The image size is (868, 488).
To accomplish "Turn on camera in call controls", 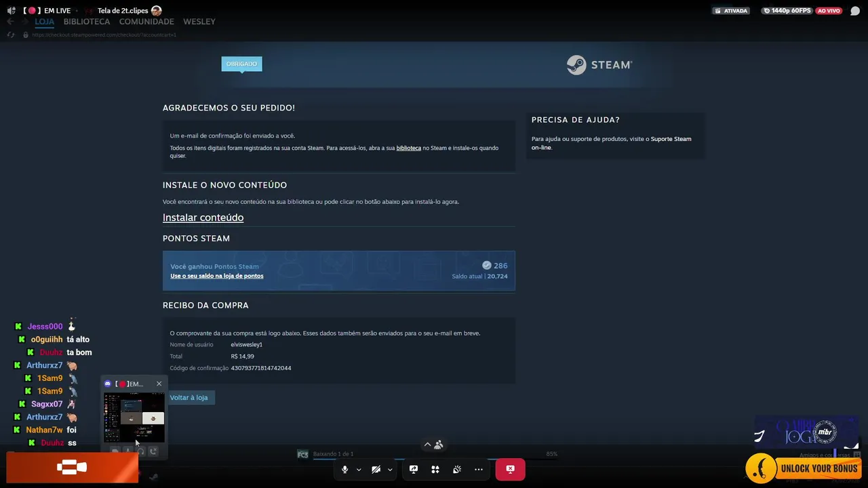I will coord(376,469).
